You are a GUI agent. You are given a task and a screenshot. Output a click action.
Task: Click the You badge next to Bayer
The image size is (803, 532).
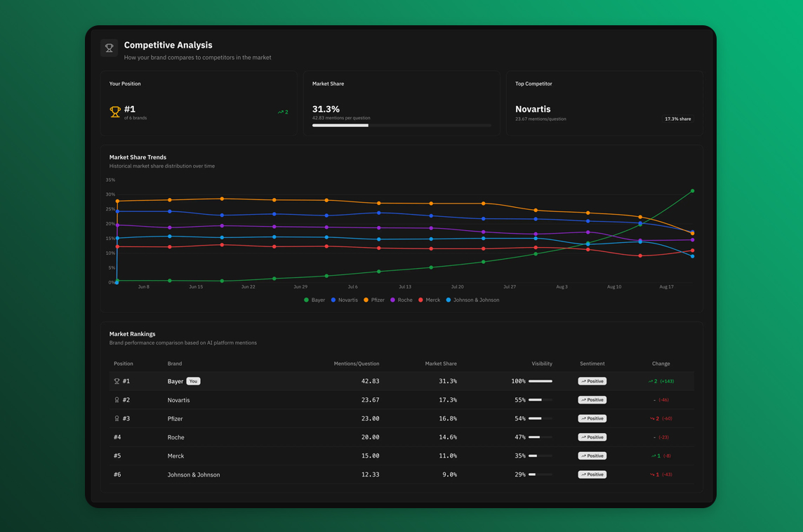click(x=193, y=381)
